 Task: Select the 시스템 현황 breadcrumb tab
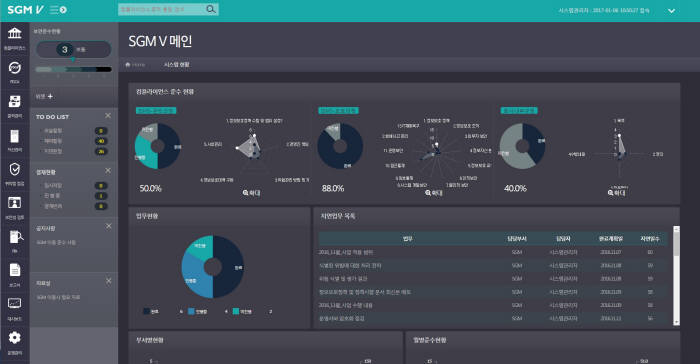(176, 65)
